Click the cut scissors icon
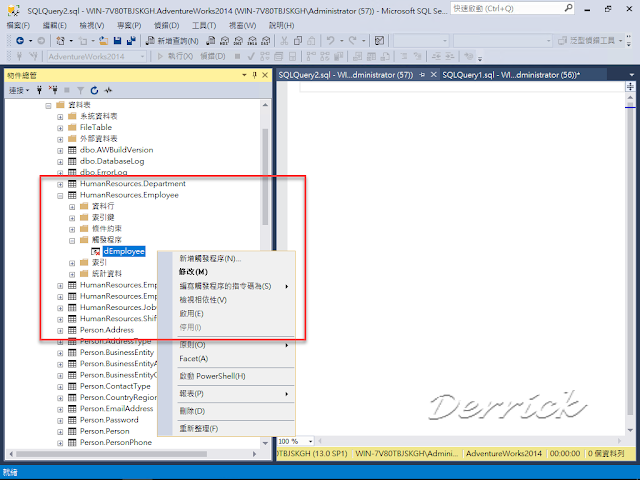 284,40
